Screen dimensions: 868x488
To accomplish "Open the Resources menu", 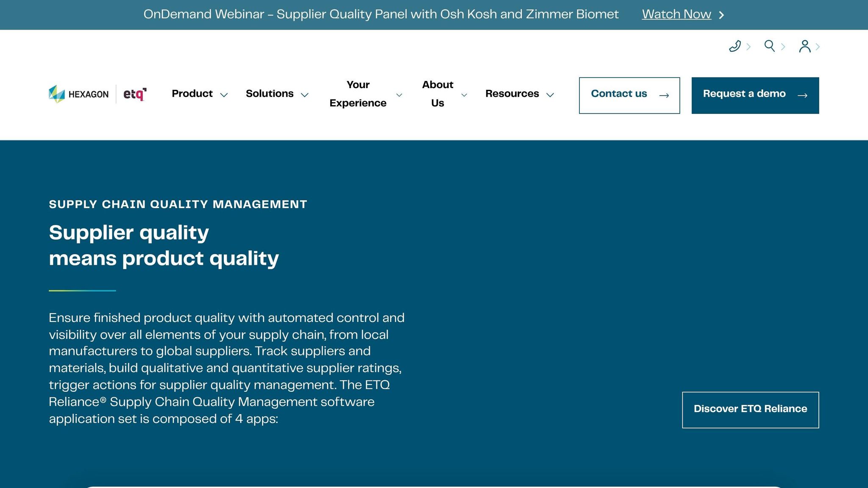I will click(512, 94).
